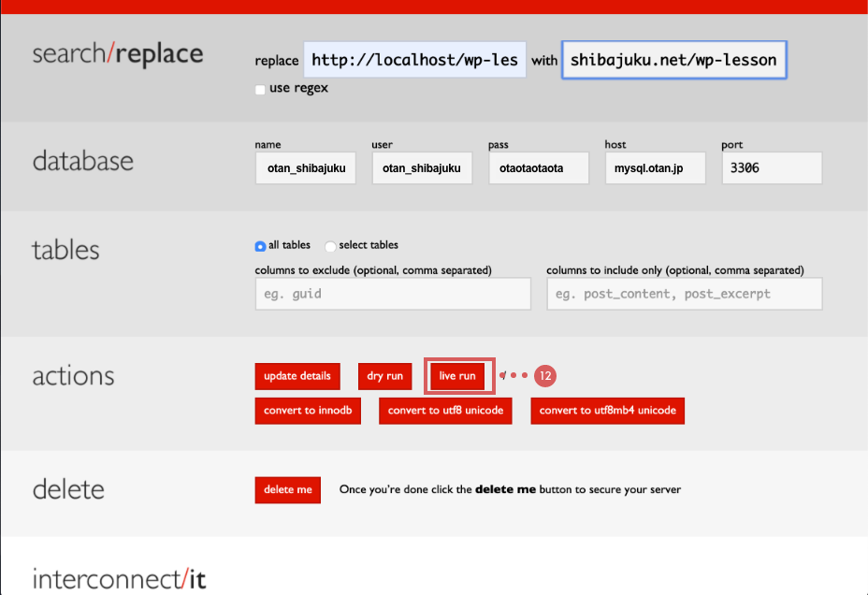The height and width of the screenshot is (595, 868).
Task: Focus the replace search text field
Action: (x=414, y=60)
